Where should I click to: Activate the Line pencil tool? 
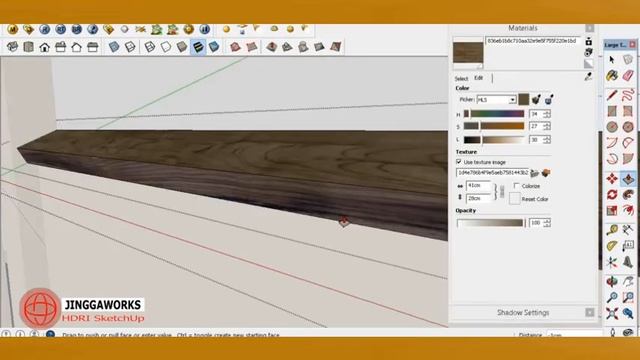pyautogui.click(x=611, y=95)
